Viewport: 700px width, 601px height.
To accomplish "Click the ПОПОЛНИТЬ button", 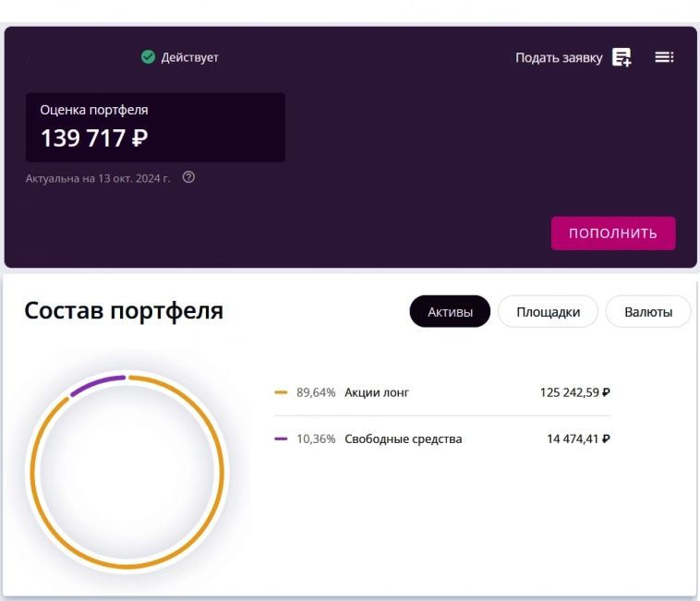I will 613,234.
